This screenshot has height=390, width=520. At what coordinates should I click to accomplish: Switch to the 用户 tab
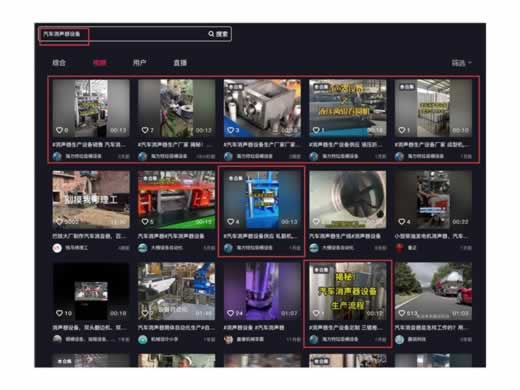pyautogui.click(x=139, y=63)
